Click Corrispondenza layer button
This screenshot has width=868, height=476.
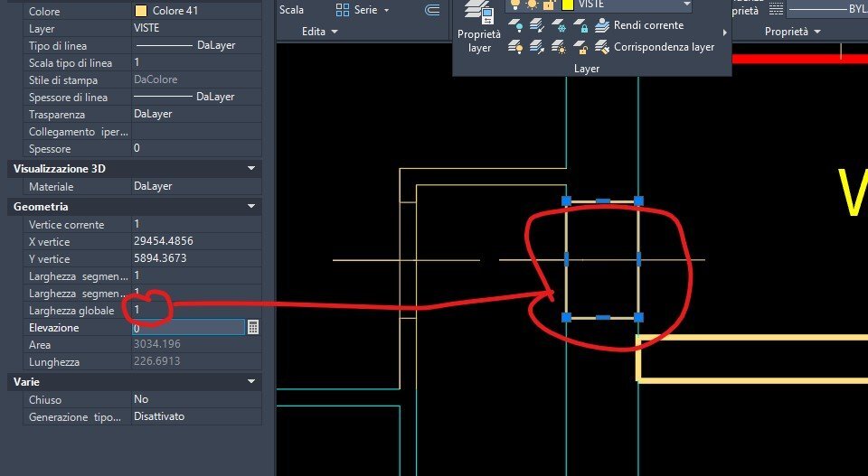pyautogui.click(x=655, y=48)
